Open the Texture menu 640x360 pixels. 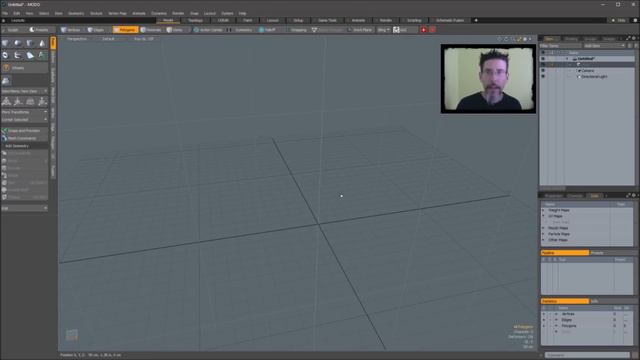pyautogui.click(x=96, y=13)
